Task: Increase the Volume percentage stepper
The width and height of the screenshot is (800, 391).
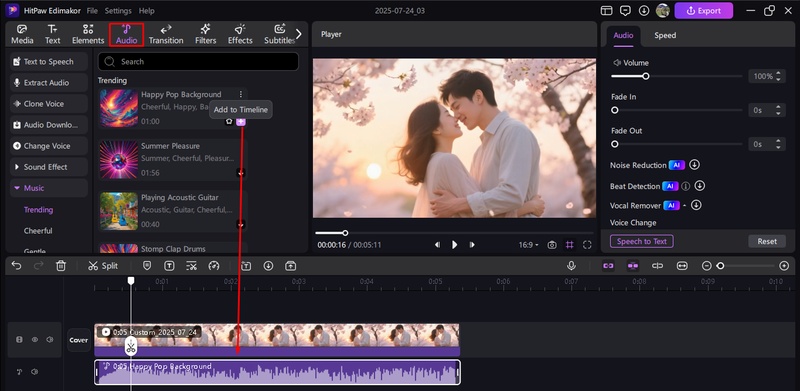Action: [779, 74]
